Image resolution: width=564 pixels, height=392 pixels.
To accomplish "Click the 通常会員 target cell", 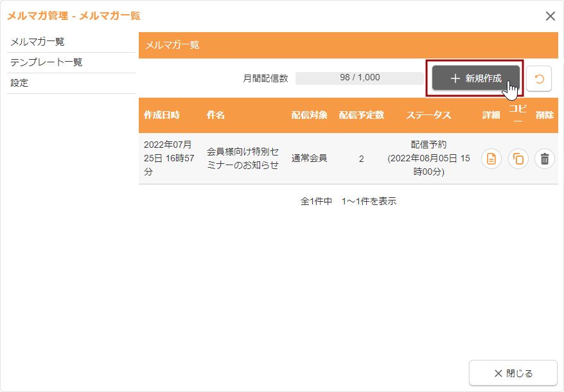I will click(x=309, y=158).
